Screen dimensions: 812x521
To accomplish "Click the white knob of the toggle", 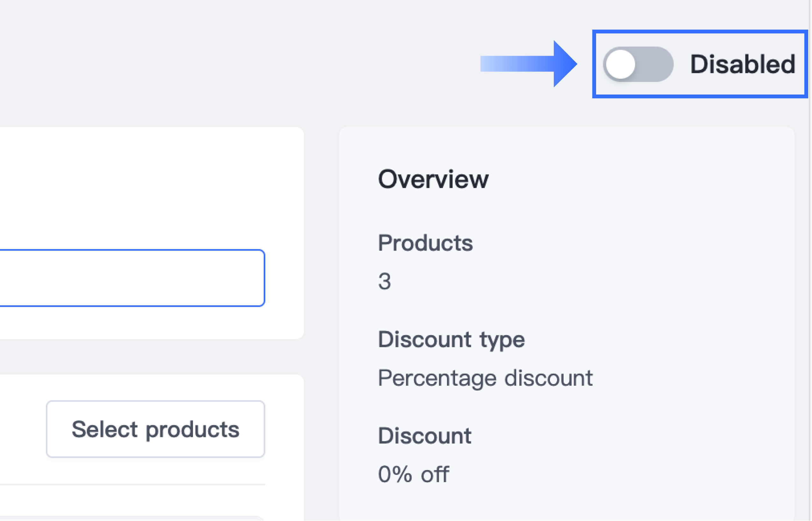I will point(620,64).
